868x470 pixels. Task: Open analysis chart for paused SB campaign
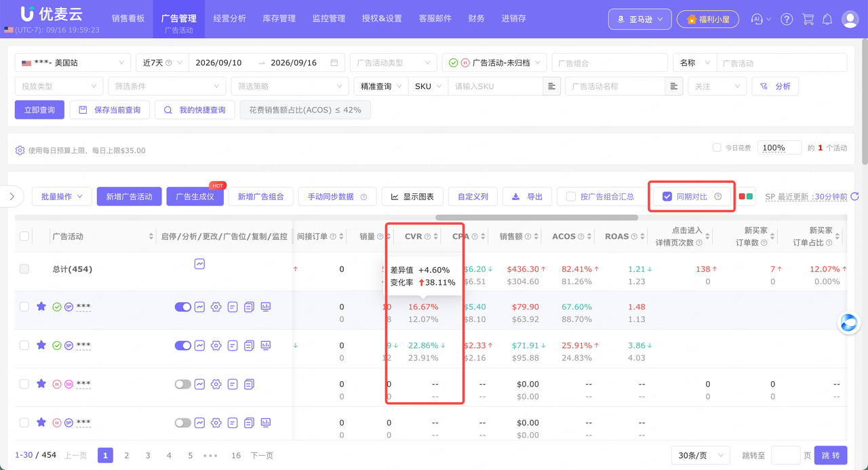(199, 384)
